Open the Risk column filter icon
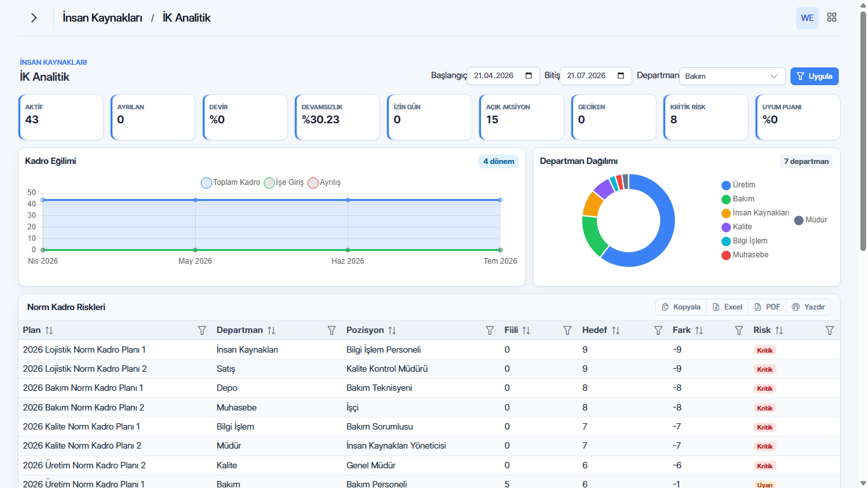This screenshot has width=868, height=488. [x=829, y=330]
